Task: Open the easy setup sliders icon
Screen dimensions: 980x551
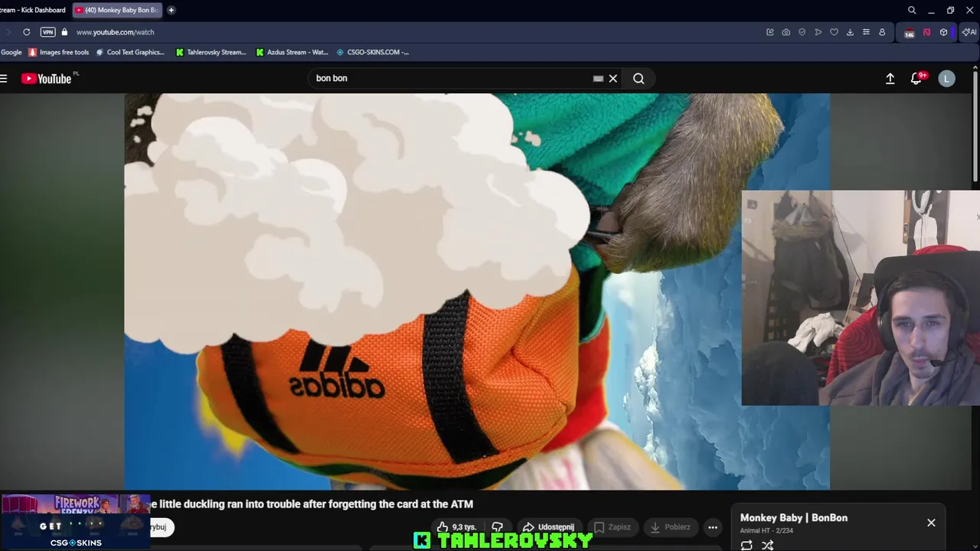Action: [866, 32]
